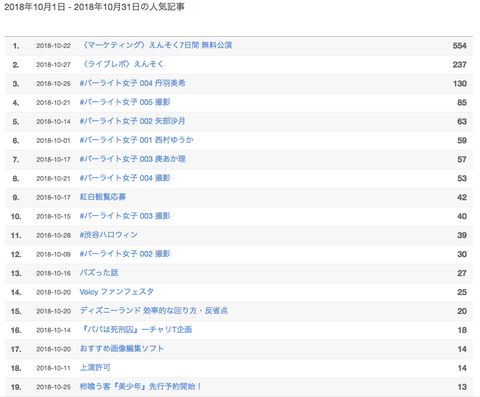Click the date 2018-10-28 for #渋谷ハロウィン

pyautogui.click(x=53, y=236)
